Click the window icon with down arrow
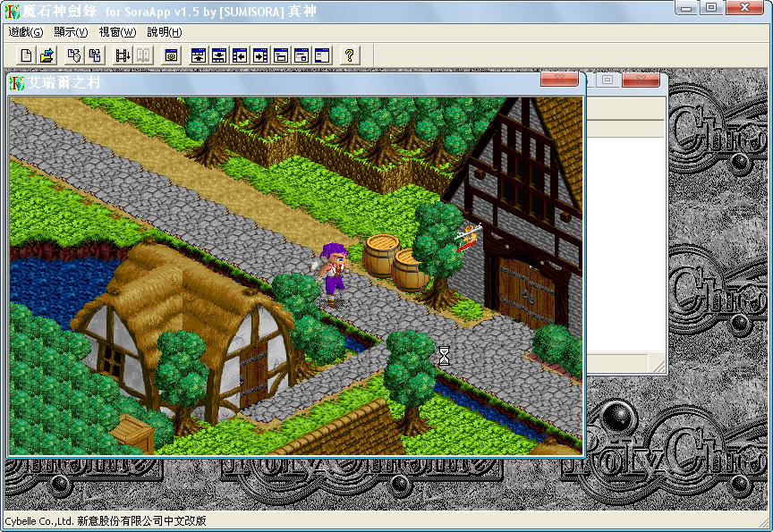The width and height of the screenshot is (773, 532). [219, 55]
